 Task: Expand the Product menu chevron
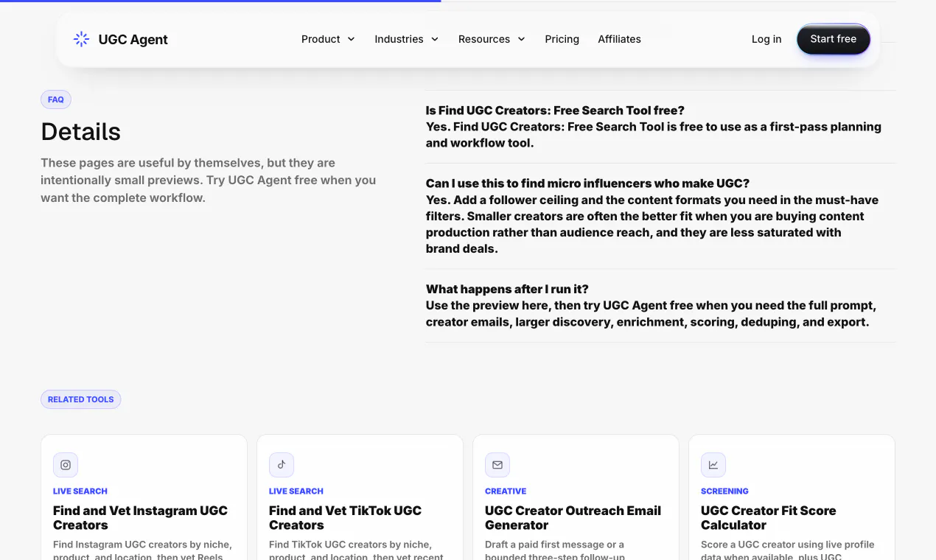click(352, 39)
